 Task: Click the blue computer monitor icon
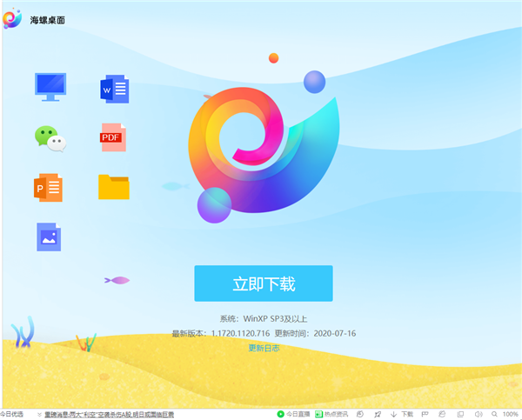(50, 86)
